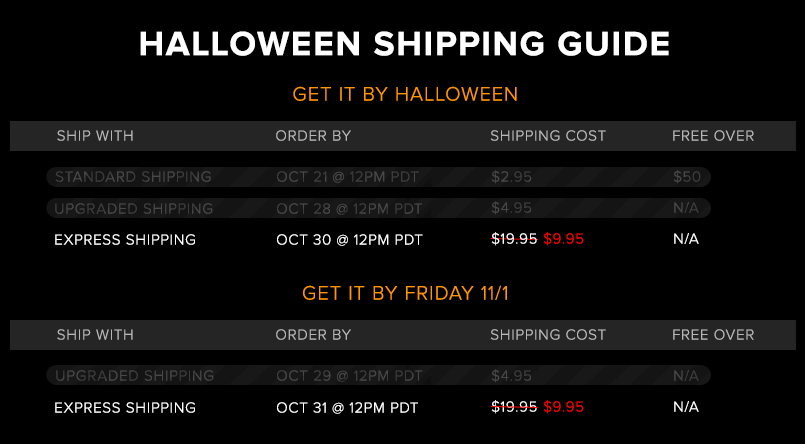Click the first Ship With column header
The image size is (805, 444).
point(95,136)
